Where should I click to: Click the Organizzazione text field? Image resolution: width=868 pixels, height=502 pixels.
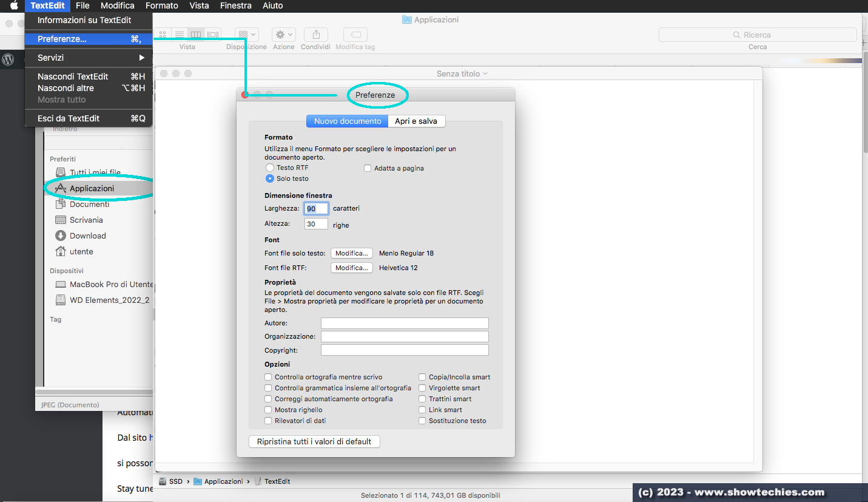pos(405,336)
